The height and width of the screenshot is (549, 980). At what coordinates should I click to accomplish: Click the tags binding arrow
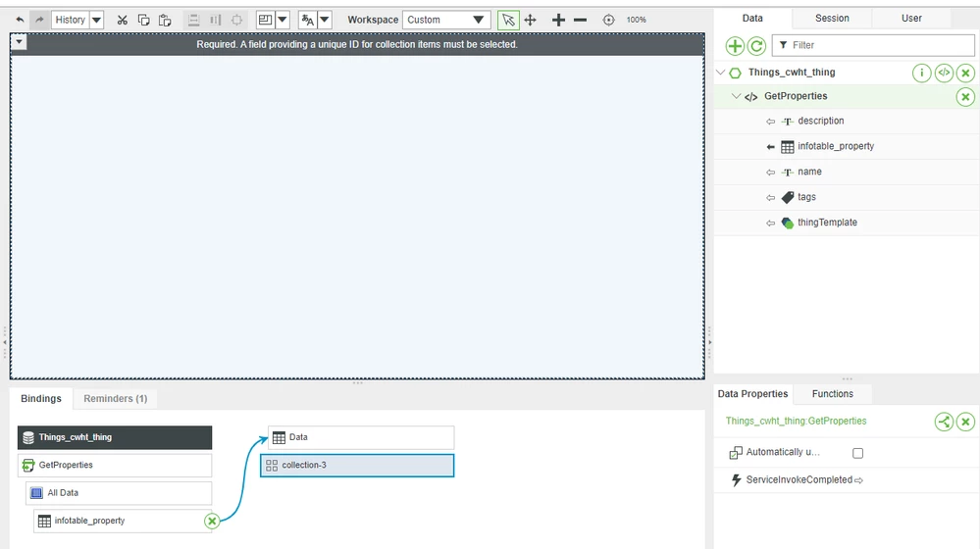(771, 197)
